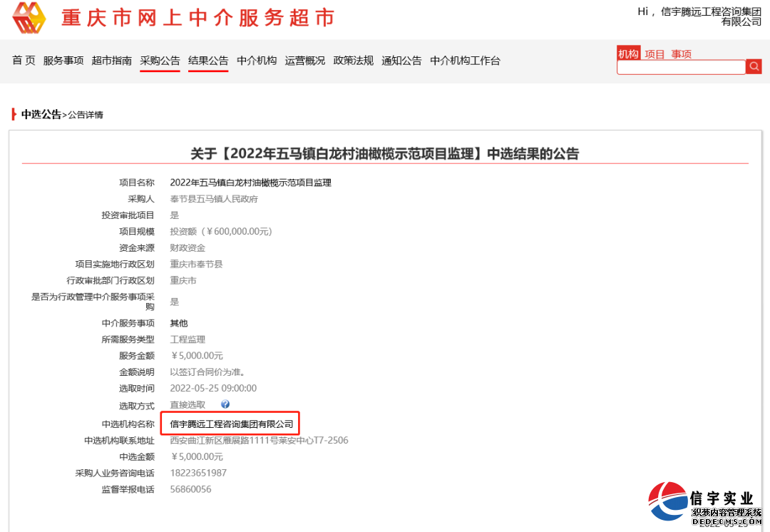Click the red magnifier search icon
Viewport: 770px width, 532px height.
pyautogui.click(x=754, y=66)
